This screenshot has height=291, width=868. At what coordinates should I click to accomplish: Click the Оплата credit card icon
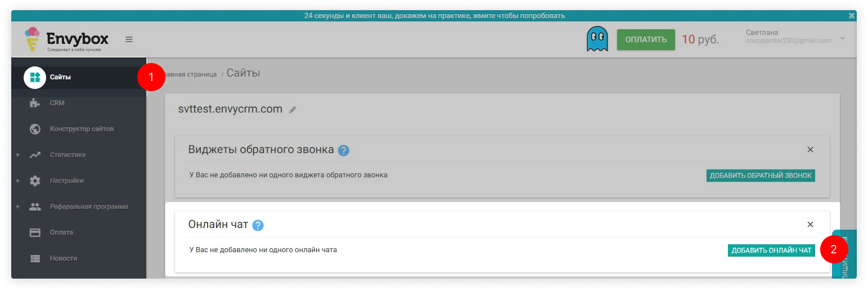(x=35, y=232)
